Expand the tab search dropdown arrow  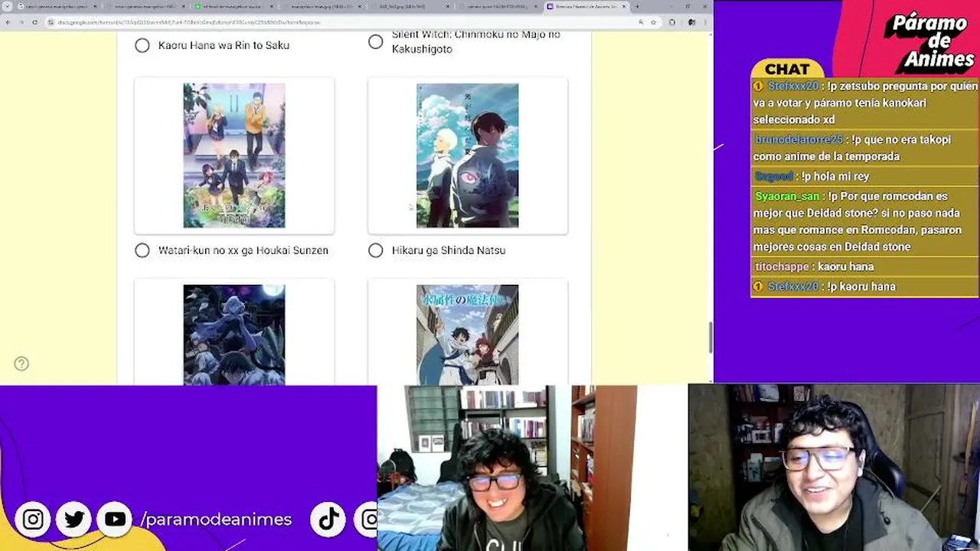pos(7,7)
